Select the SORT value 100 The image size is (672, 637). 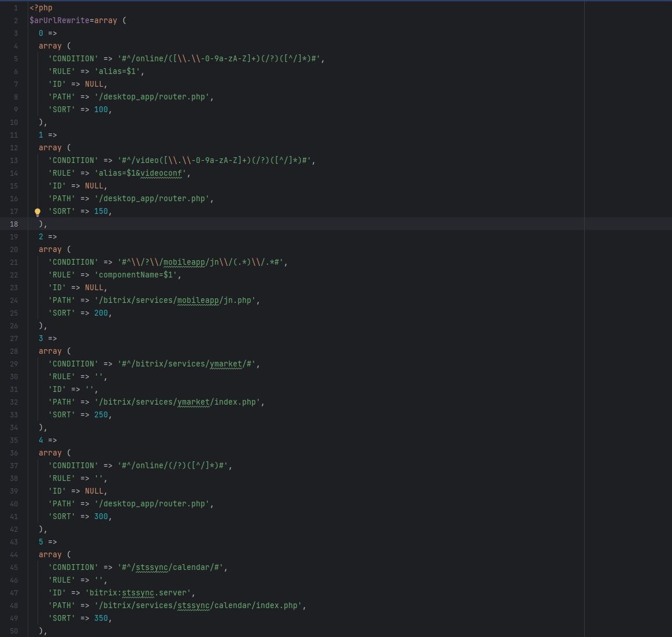tap(101, 110)
